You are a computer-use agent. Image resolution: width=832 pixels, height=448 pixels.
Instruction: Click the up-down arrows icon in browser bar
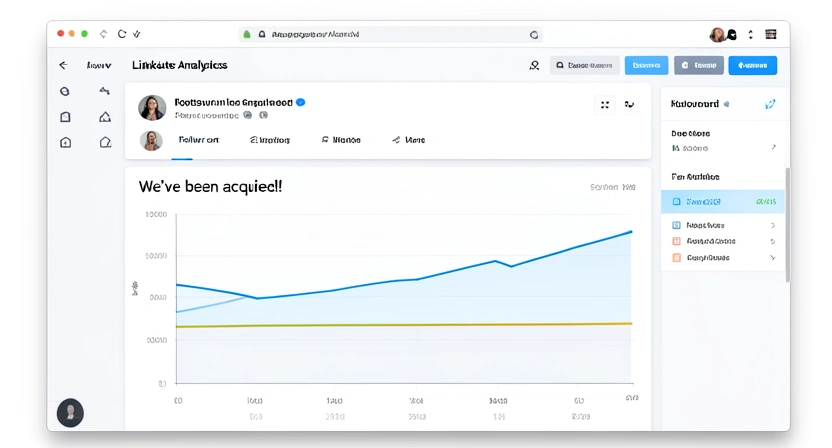pos(750,35)
